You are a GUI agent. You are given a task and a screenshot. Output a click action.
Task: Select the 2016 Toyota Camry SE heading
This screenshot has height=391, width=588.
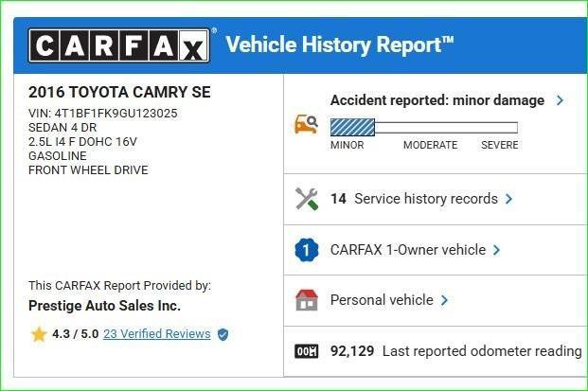pos(119,92)
